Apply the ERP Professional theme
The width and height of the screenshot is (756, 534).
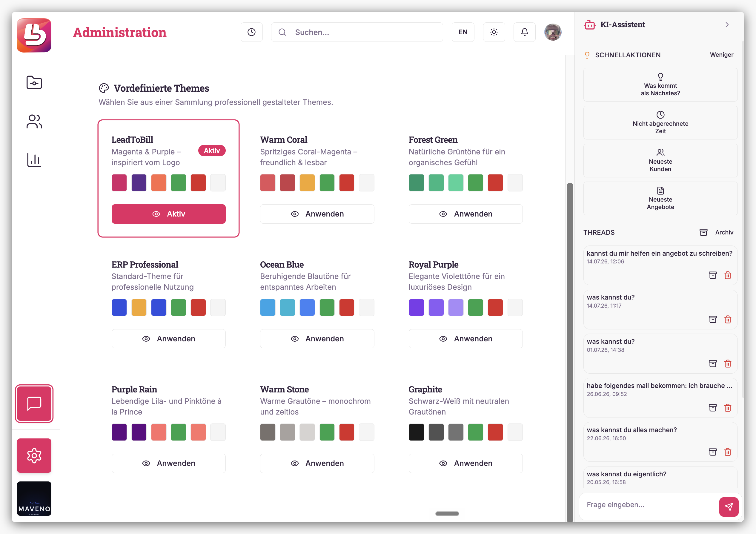169,339
